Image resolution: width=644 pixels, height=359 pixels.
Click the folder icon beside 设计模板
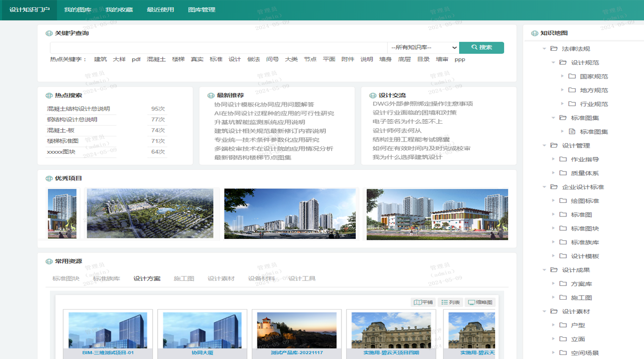[563, 256]
